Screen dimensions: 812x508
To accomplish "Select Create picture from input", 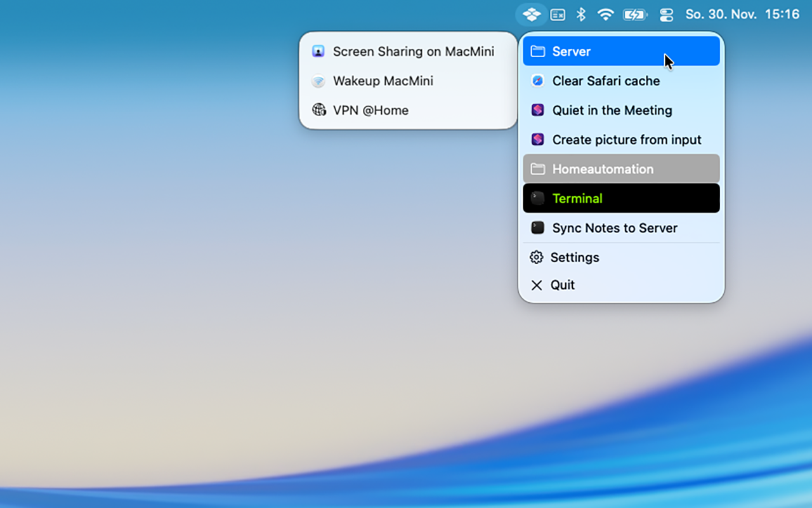I will point(626,140).
